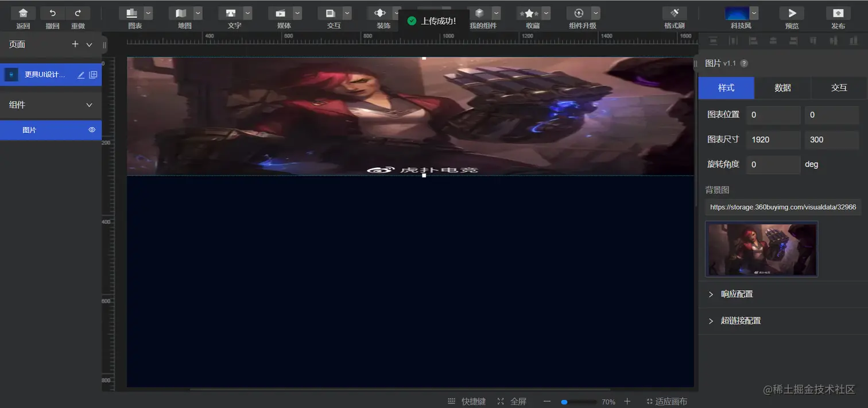
Task: Click the 返回 home icon
Action: coord(23,13)
